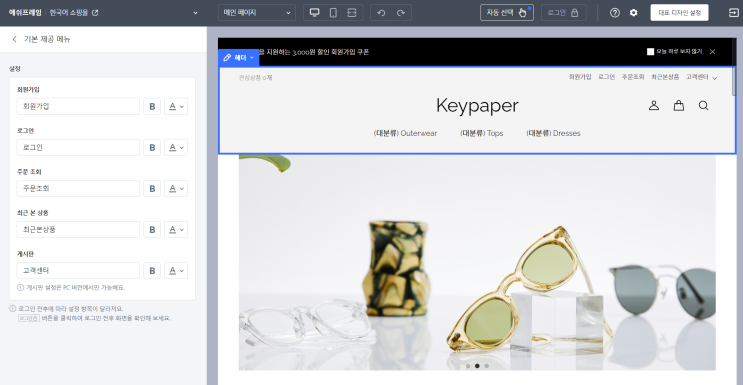Screen dimensions: 743x385
Task: Edit the 최근본상품 text field
Action: pyautogui.click(x=78, y=229)
